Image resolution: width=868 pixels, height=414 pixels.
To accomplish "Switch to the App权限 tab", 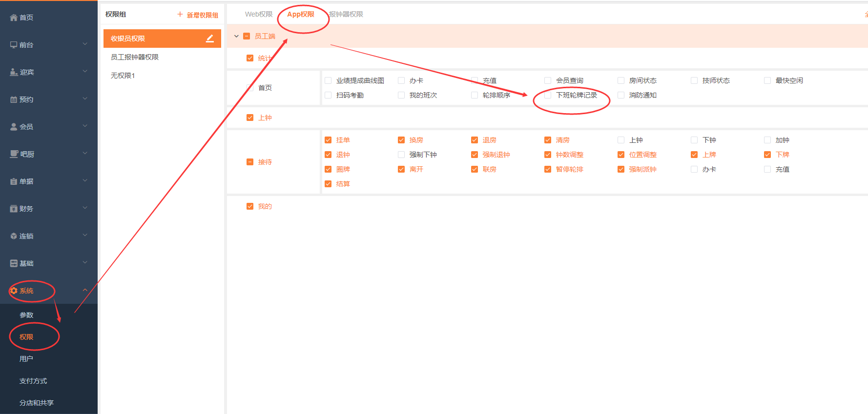I will point(301,14).
